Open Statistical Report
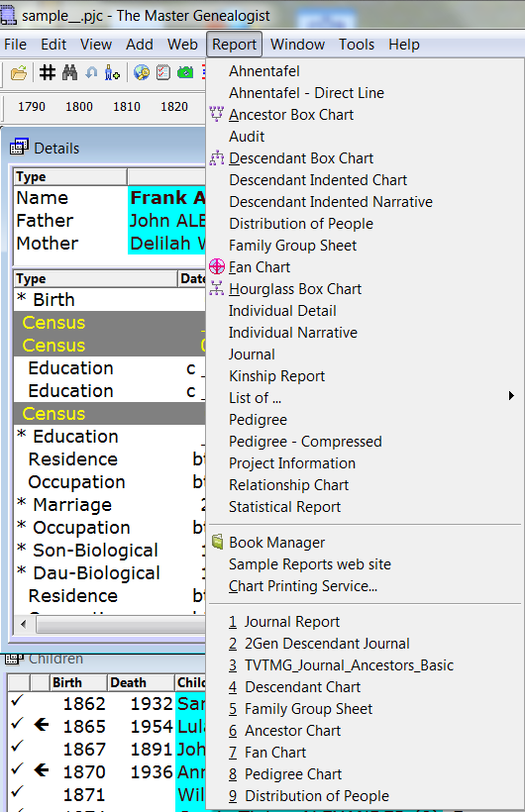Image resolution: width=525 pixels, height=812 pixels. click(x=284, y=506)
